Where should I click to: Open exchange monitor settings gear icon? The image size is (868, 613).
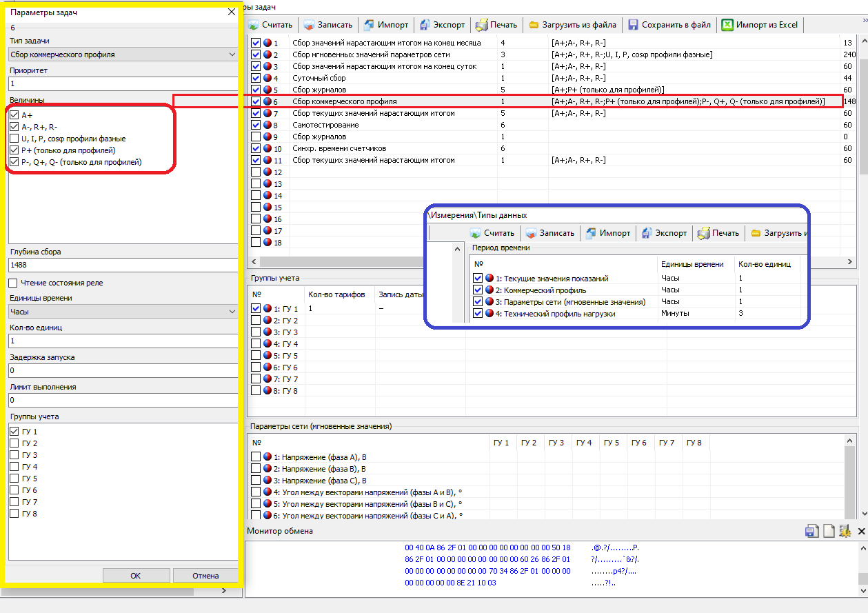coord(845,531)
